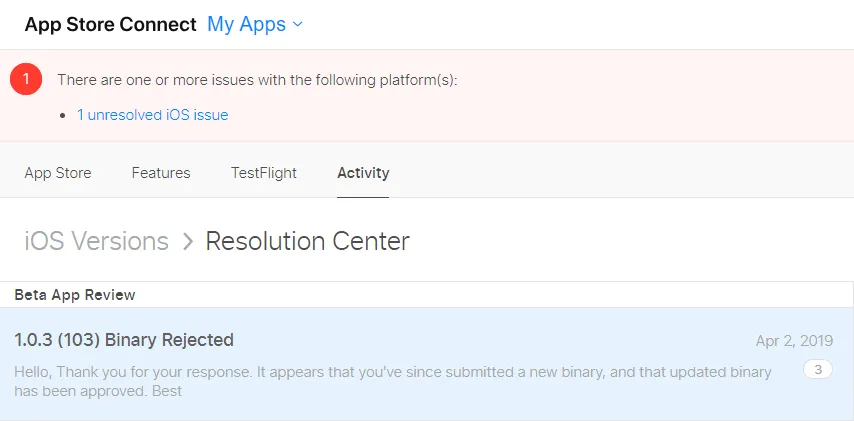Click the Resolution Center heading
Image resolution: width=854 pixels, height=421 pixels.
click(307, 241)
